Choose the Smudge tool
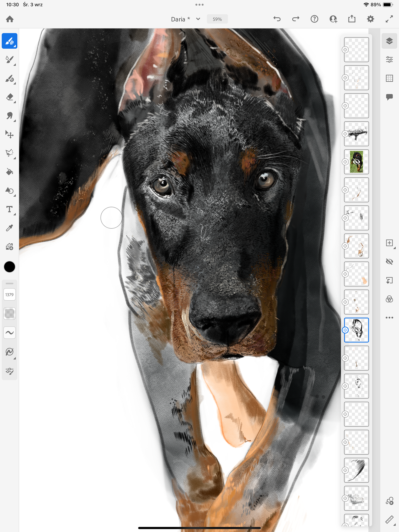 tap(9, 116)
